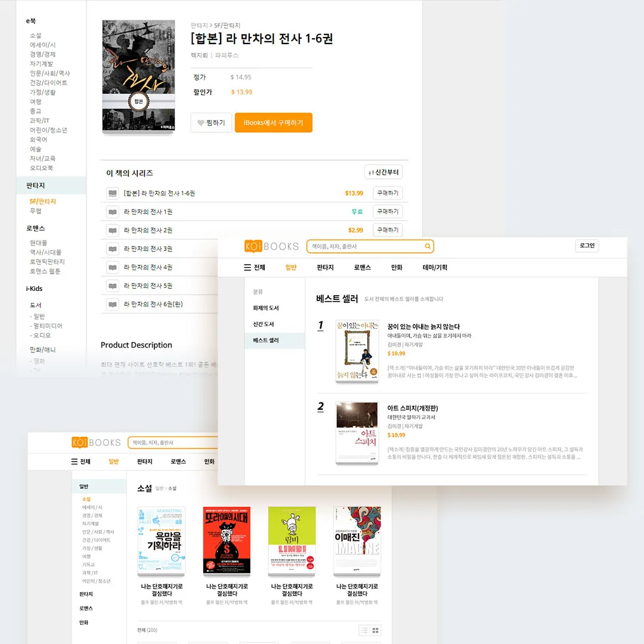Viewport: 644px width, 644px height.
Task: Click book icon beside 라 만차의 전사 5권
Action: (x=113, y=286)
